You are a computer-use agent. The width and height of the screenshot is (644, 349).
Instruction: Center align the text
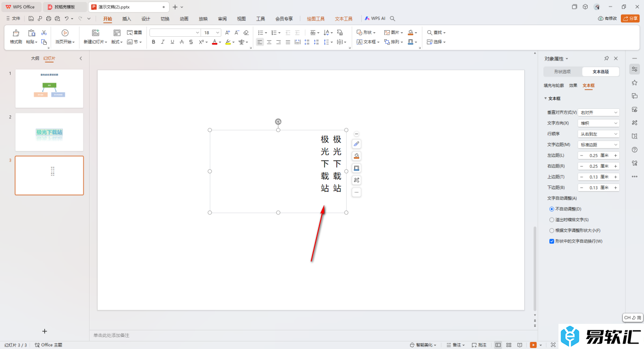[269, 42]
